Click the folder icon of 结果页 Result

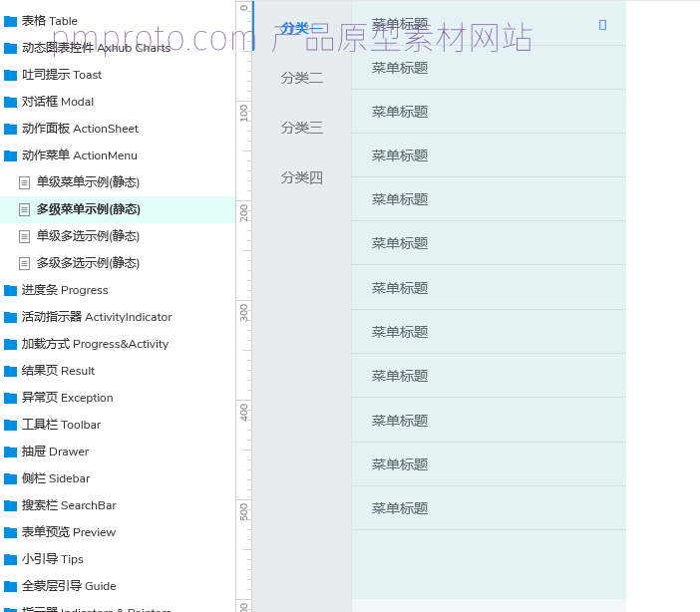pos(11,371)
